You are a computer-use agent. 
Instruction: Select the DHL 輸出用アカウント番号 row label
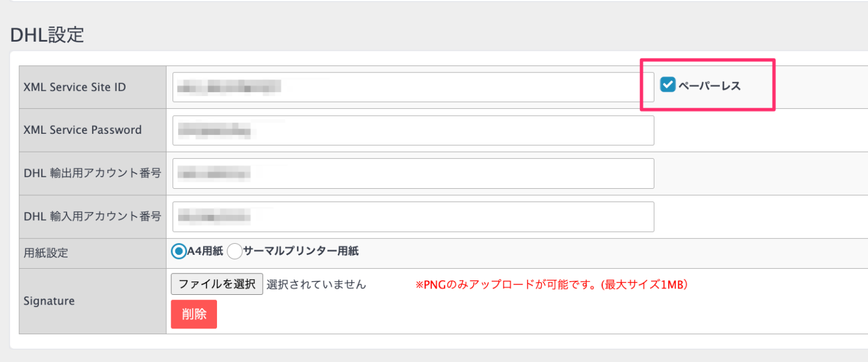pyautogui.click(x=92, y=173)
